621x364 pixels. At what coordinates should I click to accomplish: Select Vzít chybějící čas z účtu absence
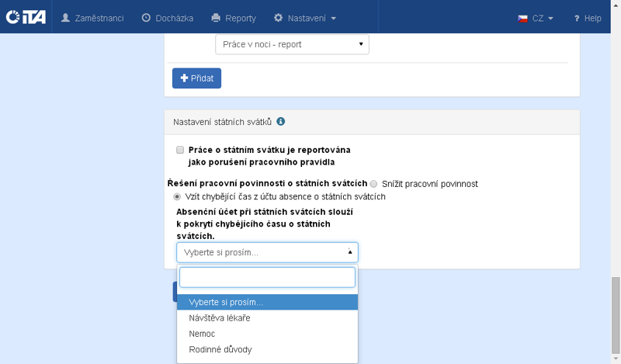pyautogui.click(x=177, y=197)
